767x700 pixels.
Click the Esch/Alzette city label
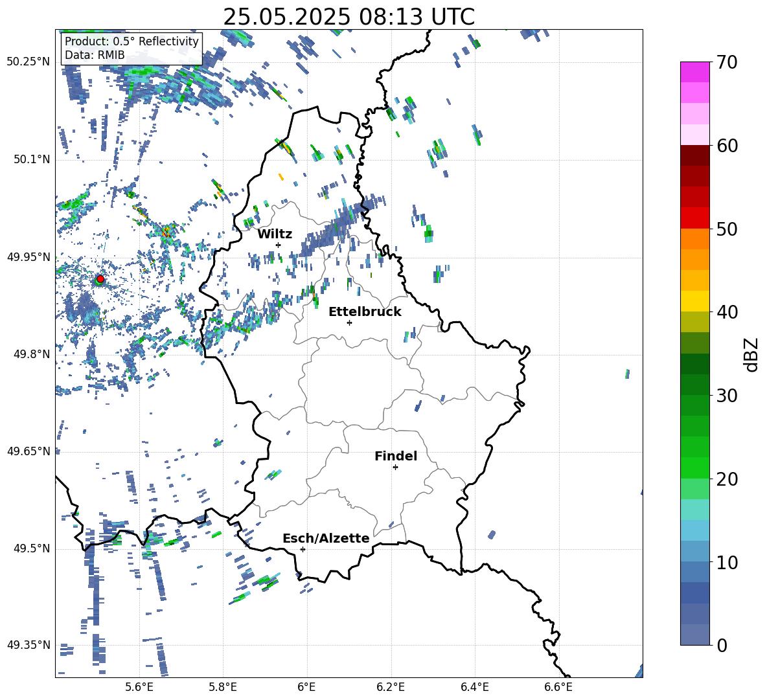pyautogui.click(x=326, y=538)
